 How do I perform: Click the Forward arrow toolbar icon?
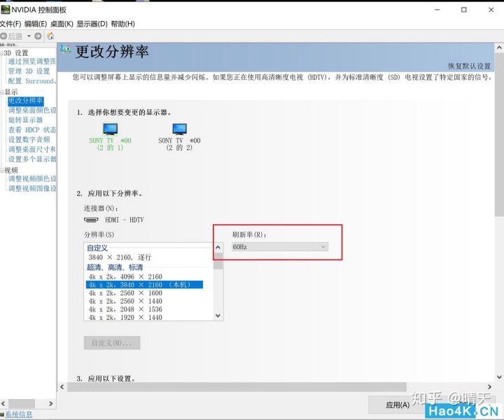(x=38, y=36)
